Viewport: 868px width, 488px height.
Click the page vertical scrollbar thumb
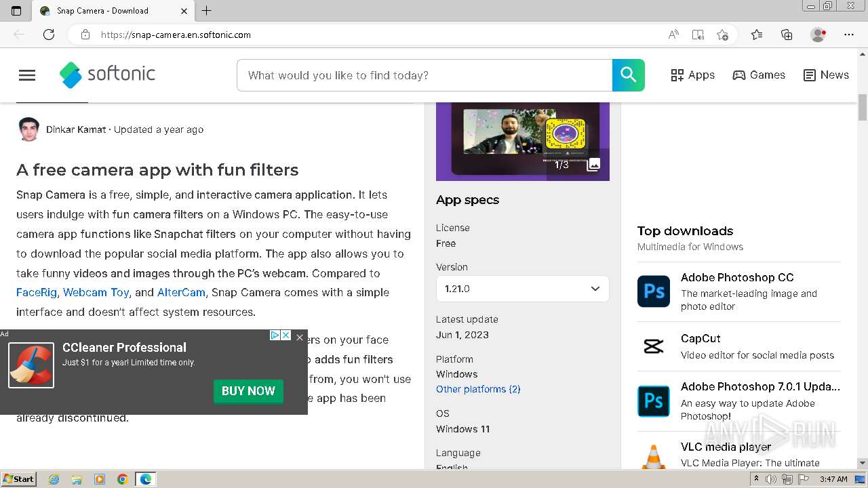863,107
